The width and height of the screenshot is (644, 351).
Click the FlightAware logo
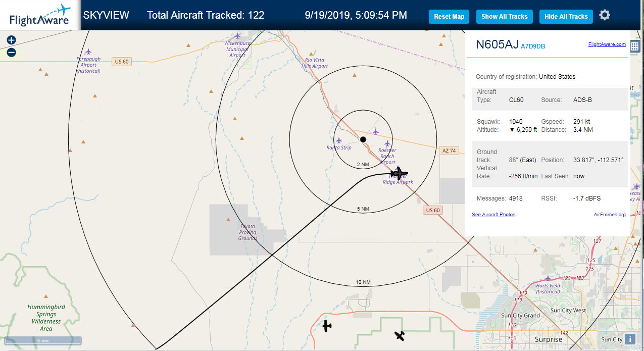coord(40,15)
